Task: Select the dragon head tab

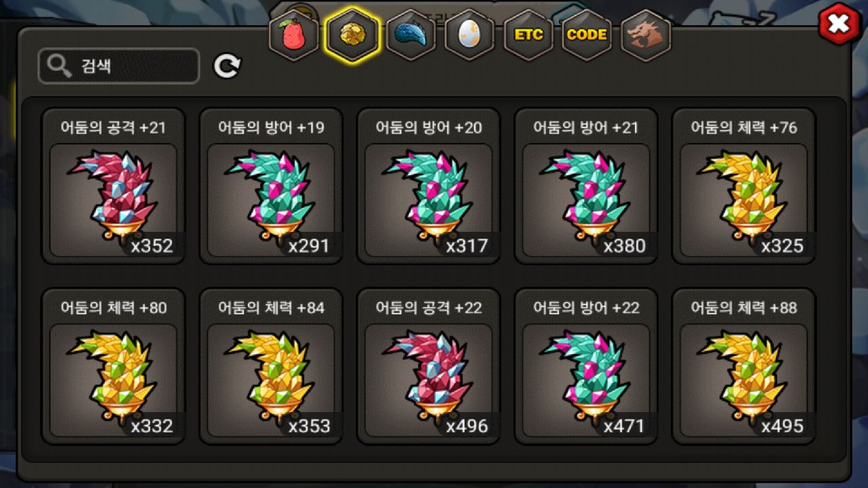Action: tap(645, 35)
